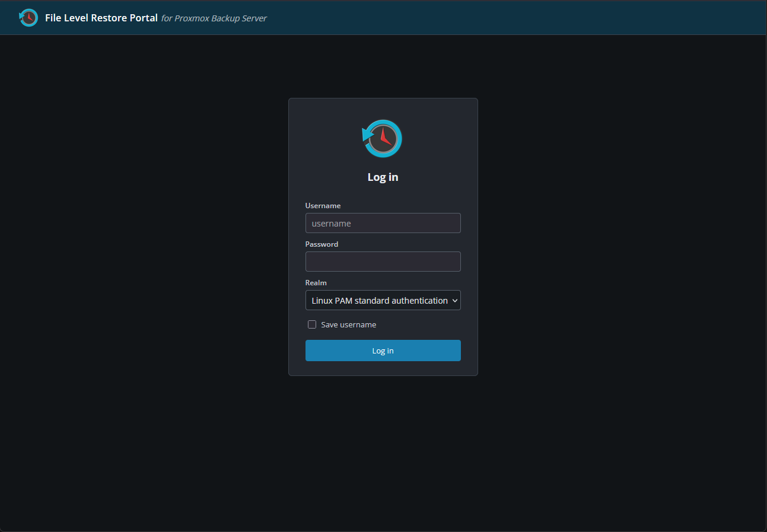Open the Realm dropdown
The image size is (767, 532).
pyautogui.click(x=383, y=300)
